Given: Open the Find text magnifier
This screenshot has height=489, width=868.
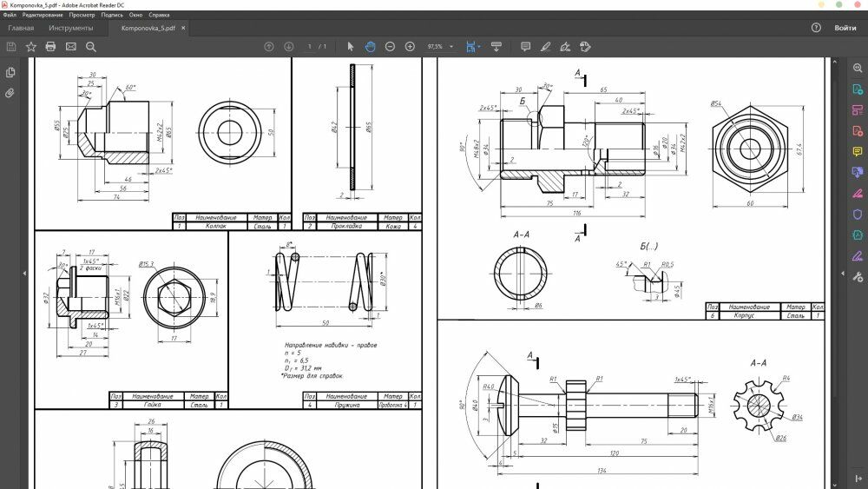Looking at the screenshot, I should (91, 47).
